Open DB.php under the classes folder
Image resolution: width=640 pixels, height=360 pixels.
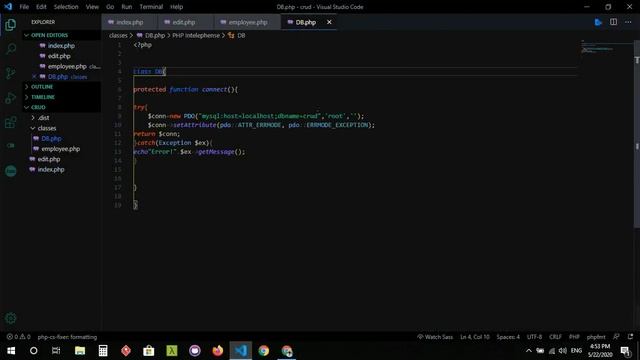pos(51,138)
